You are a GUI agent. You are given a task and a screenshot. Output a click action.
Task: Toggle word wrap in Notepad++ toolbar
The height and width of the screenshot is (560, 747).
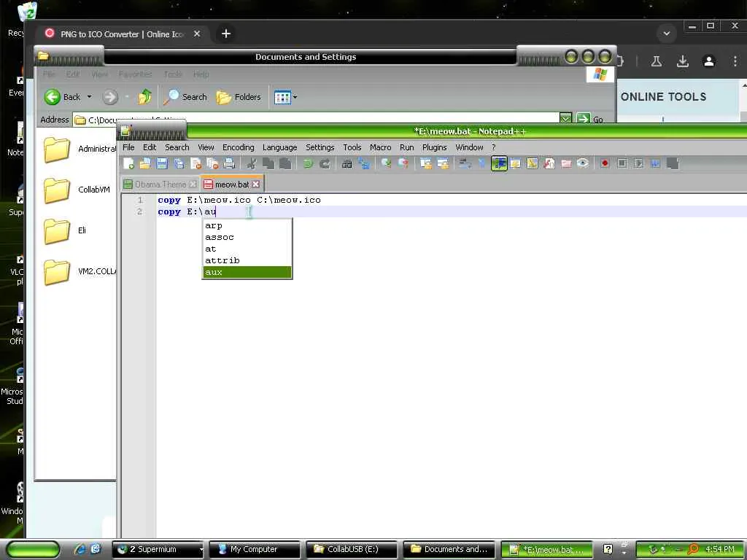tap(465, 164)
